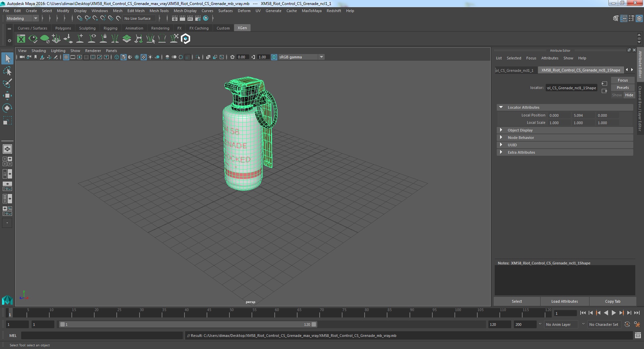Open the Mesh Tools menu
The width and height of the screenshot is (644, 349).
[159, 11]
